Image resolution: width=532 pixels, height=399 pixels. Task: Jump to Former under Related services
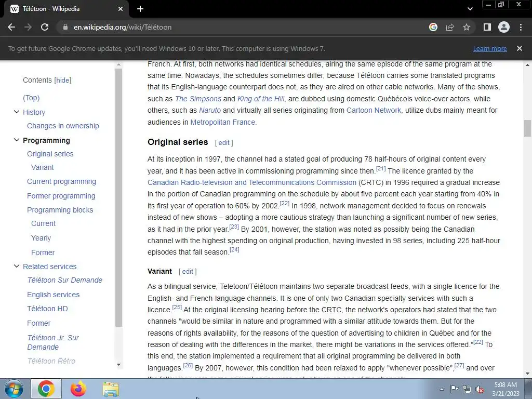(x=38, y=323)
